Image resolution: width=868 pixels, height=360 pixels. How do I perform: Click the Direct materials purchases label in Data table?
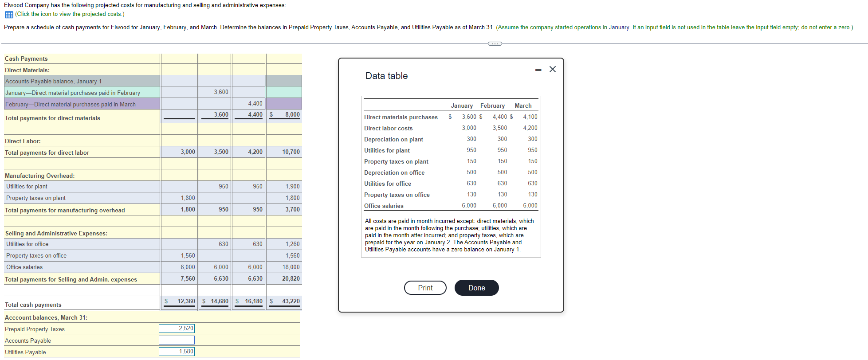pos(401,117)
